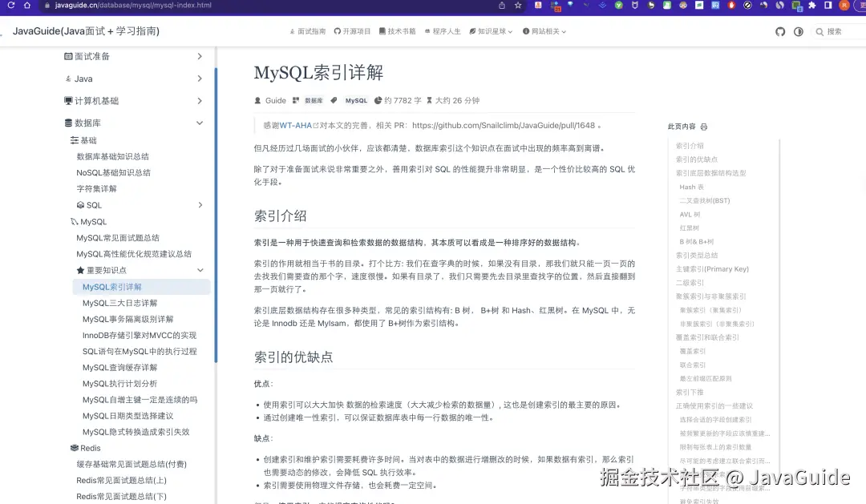Expand the 面试准备 sidebar section

coord(133,56)
